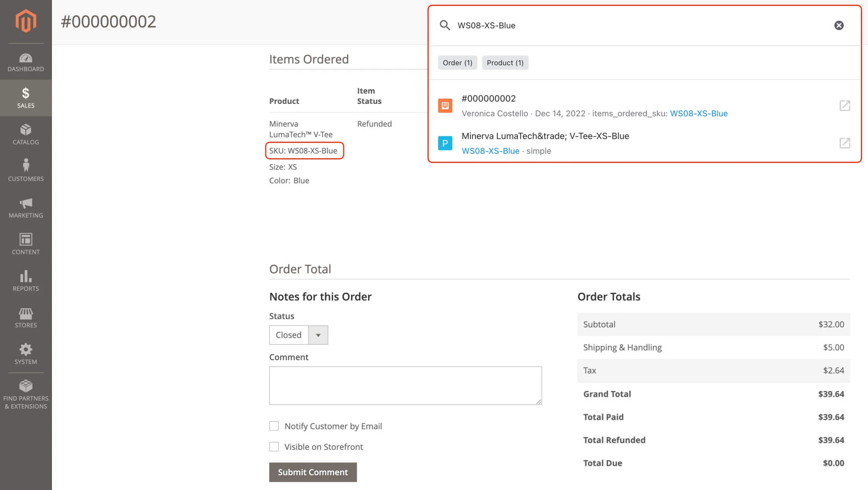Select the Marketing megaphone icon
Screen dimensions: 868x490
coord(26,207)
